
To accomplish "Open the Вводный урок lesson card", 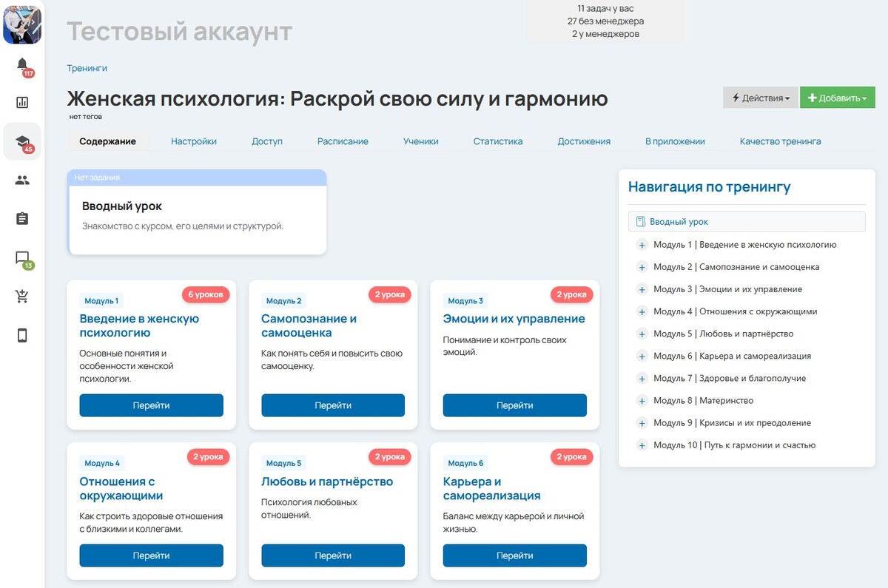I will click(197, 214).
